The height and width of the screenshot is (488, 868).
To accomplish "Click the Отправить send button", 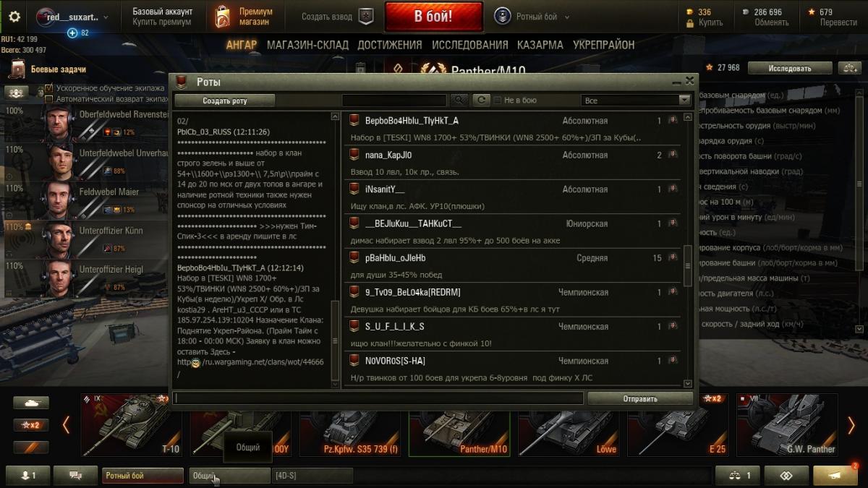I will [640, 398].
